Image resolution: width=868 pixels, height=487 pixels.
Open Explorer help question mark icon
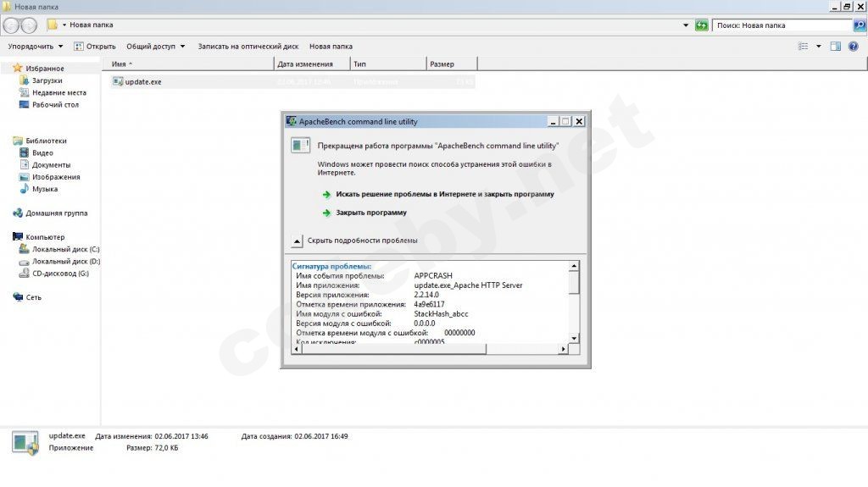(x=853, y=47)
